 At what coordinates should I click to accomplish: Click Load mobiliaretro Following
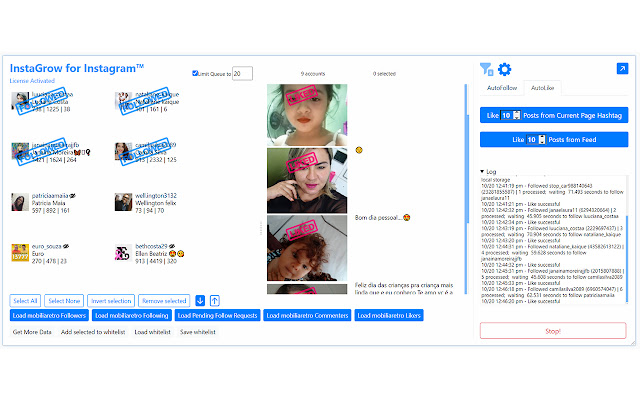point(131,316)
